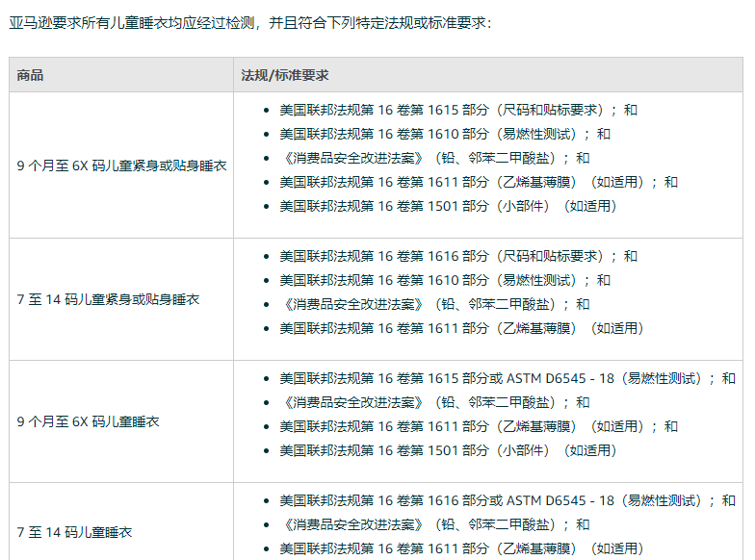This screenshot has width=755, height=560.
Task: Select the 7 至 14 码儿童睡衣 cell
Action: pyautogui.click(x=74, y=532)
